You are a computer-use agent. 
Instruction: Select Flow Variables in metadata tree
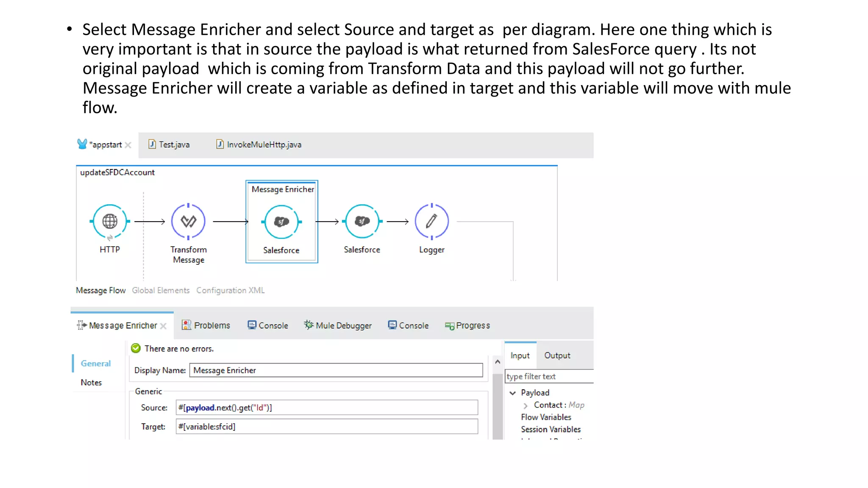click(x=546, y=417)
